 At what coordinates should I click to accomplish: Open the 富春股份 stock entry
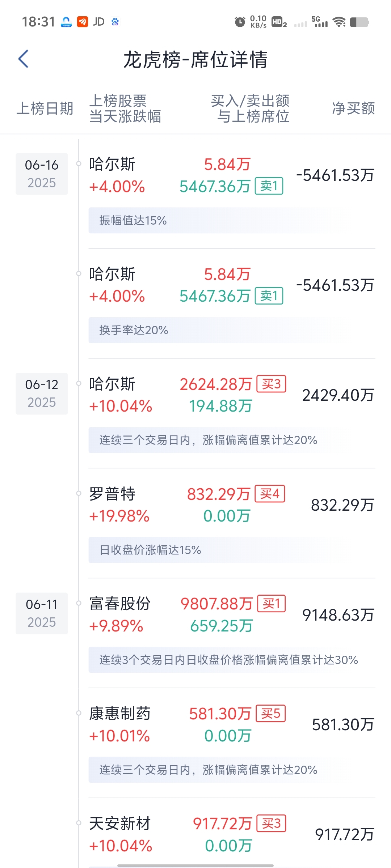[120, 604]
